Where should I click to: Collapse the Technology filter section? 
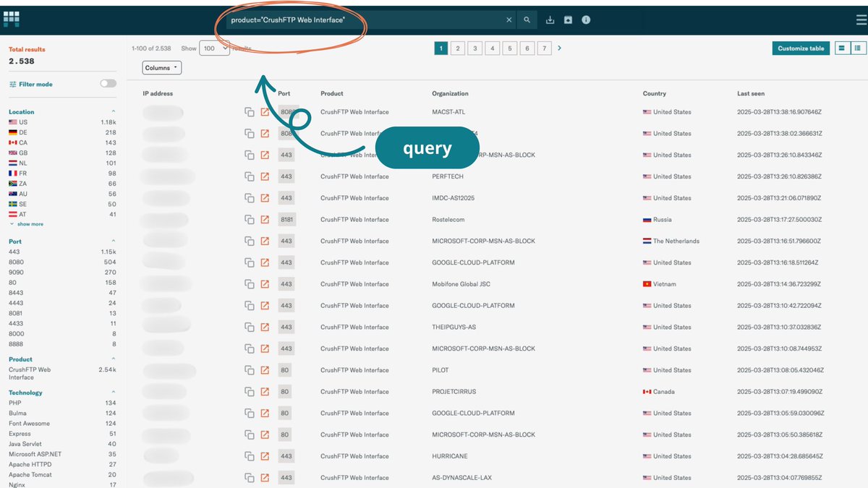[x=113, y=393]
